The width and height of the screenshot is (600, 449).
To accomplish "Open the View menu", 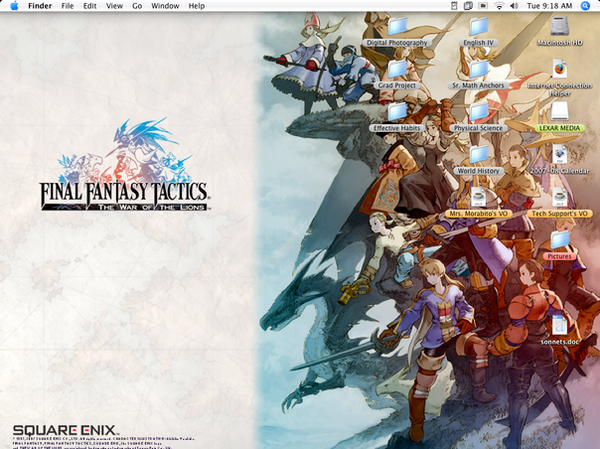I will coord(114,6).
